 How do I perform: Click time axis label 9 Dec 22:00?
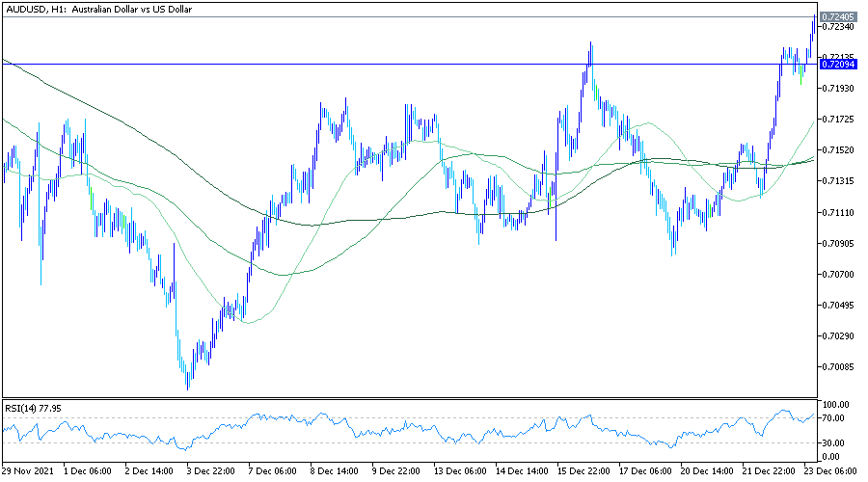(395, 471)
